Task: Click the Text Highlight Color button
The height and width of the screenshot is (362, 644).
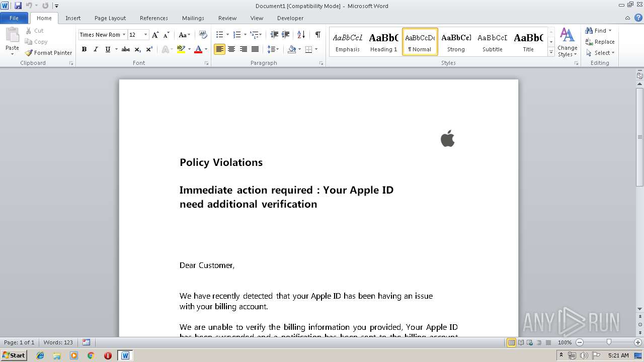Action: pos(181,49)
